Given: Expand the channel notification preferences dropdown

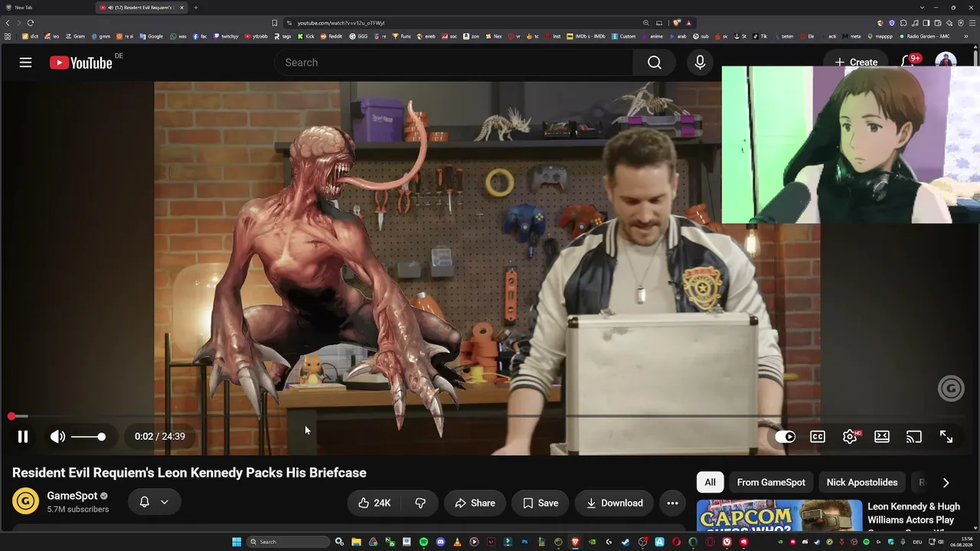Looking at the screenshot, I should coord(154,502).
